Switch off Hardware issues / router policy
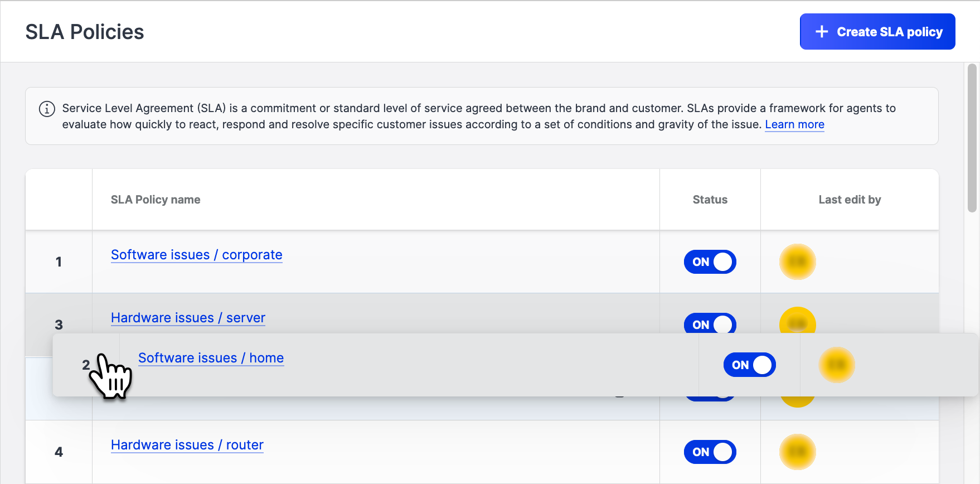This screenshot has height=484, width=980. click(710, 452)
